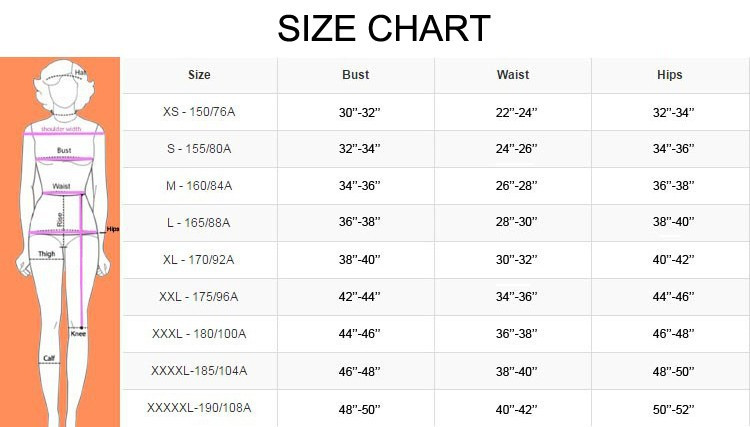Click the 36"-38" waist value for XXXL
The image size is (750, 427).
tap(513, 335)
